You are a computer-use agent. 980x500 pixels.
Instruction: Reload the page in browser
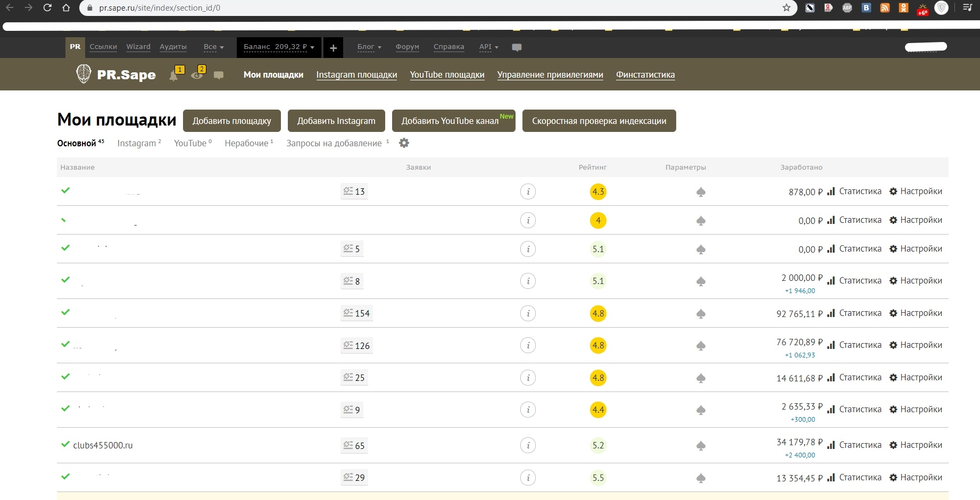[x=47, y=8]
